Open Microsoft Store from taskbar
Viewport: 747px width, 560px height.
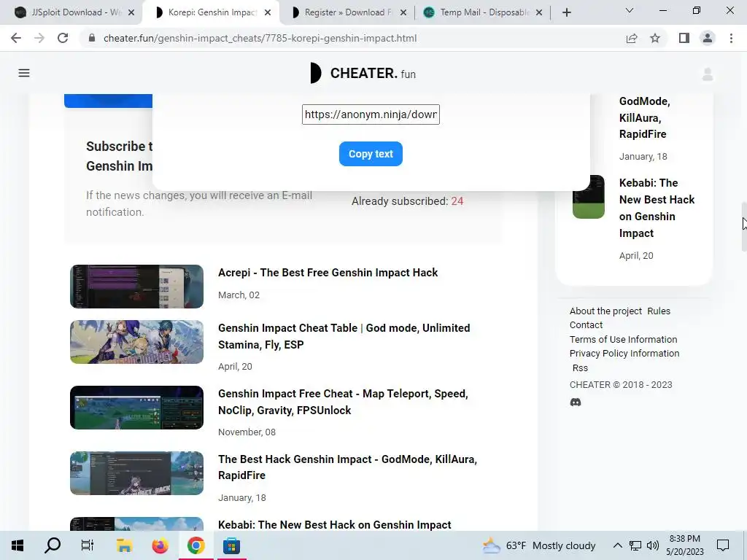click(x=231, y=545)
